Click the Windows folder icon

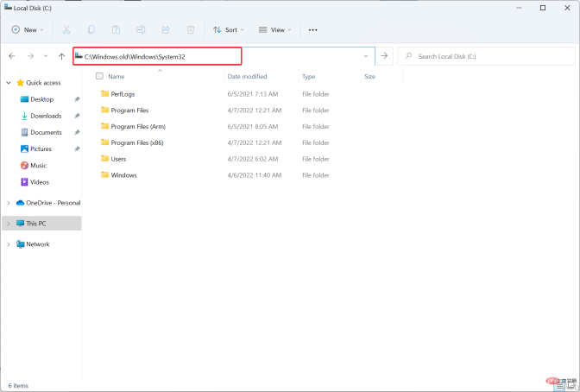coord(104,174)
